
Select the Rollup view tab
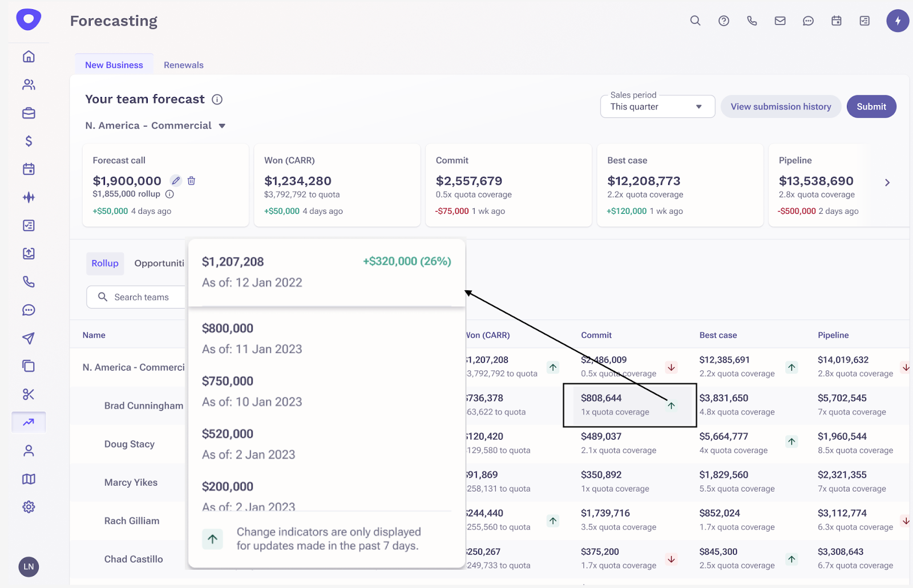(x=105, y=263)
